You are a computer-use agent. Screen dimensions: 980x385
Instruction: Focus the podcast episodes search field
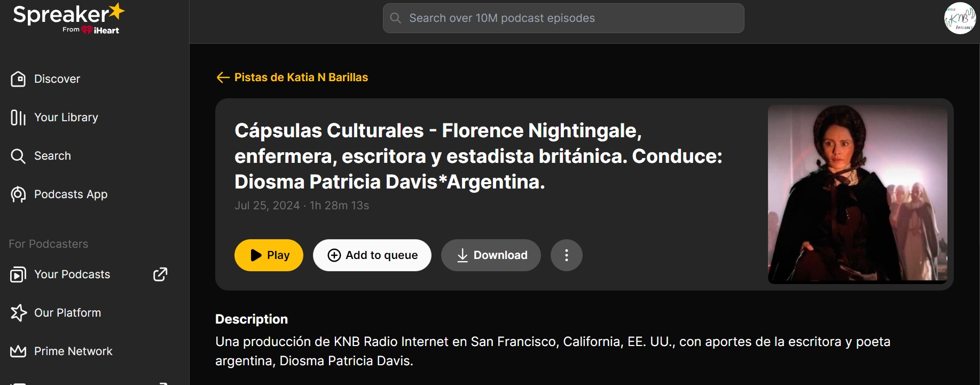[x=563, y=18]
